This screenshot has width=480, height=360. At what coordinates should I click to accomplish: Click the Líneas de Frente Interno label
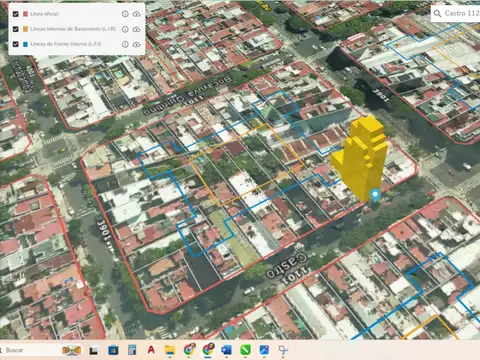pyautogui.click(x=66, y=44)
